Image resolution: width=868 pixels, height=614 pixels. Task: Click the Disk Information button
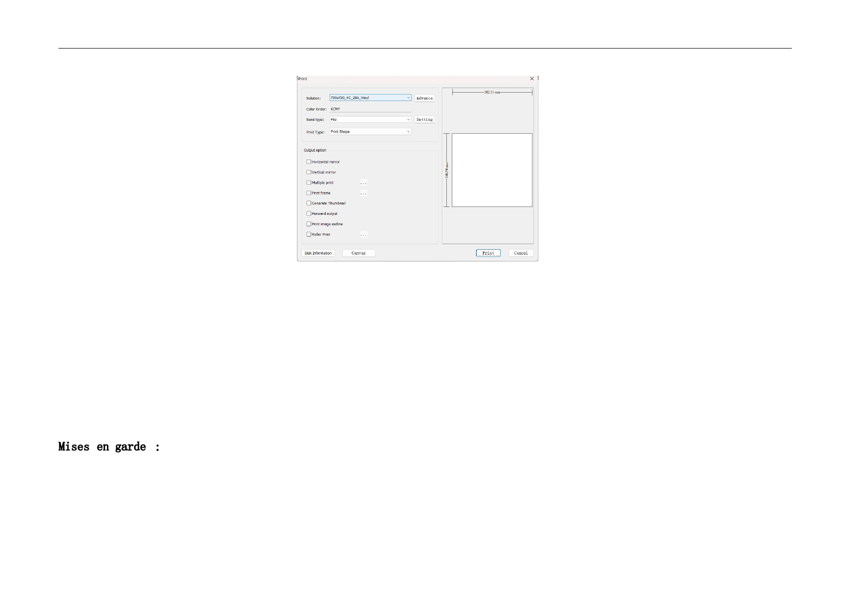tap(318, 253)
